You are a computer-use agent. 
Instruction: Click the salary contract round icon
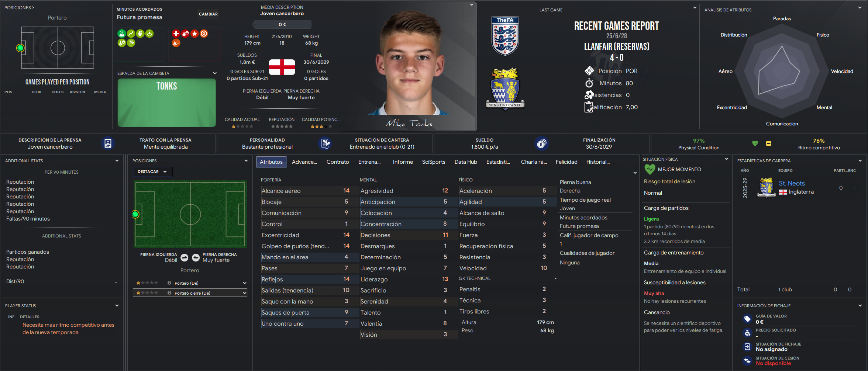541,143
